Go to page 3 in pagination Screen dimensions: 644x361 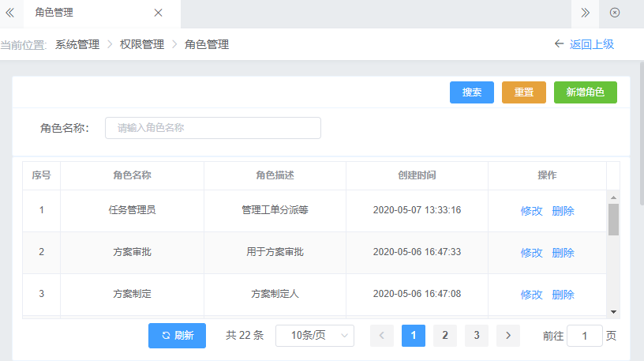click(x=477, y=336)
